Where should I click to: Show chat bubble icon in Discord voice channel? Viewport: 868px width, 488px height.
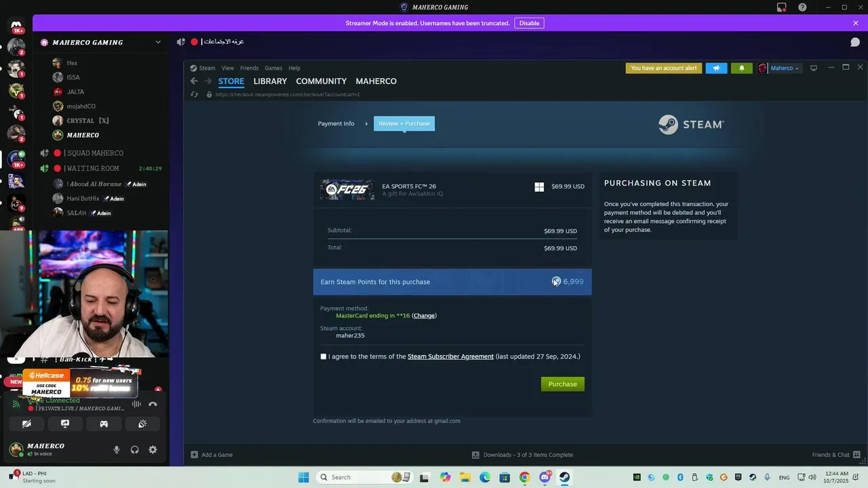coord(855,42)
